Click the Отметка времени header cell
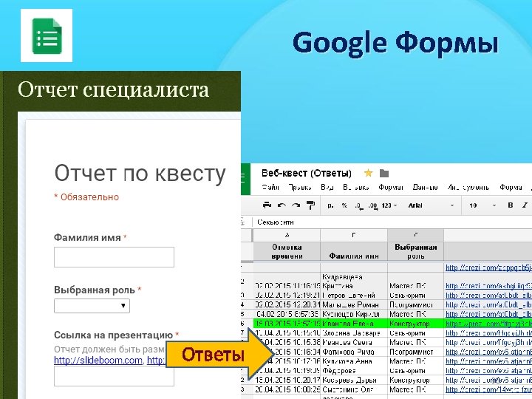Screen dimensions: 532x399 coord(287,251)
